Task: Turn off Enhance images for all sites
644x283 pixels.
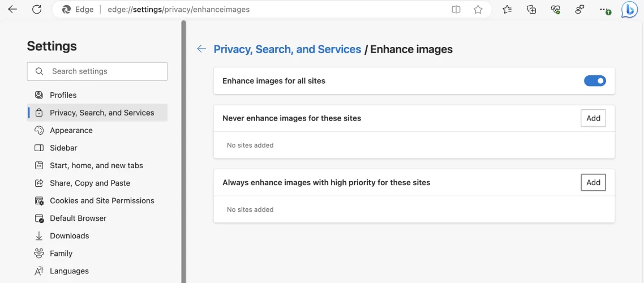Action: [594, 81]
